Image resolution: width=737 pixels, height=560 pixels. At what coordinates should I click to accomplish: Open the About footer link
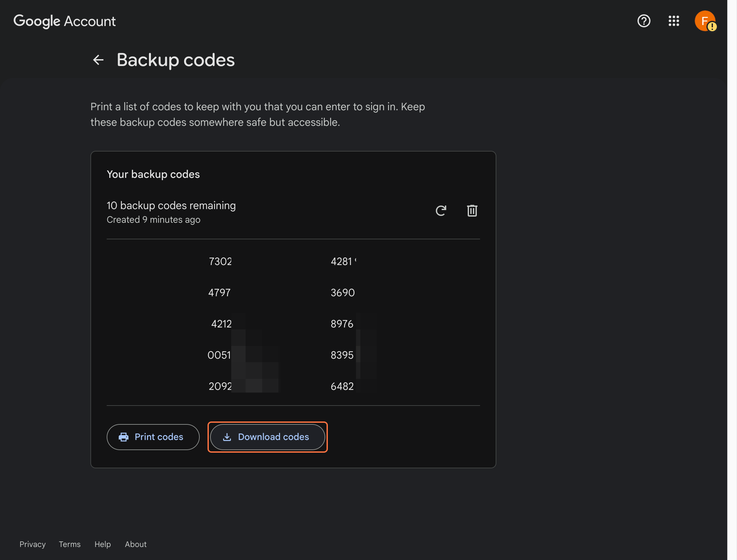(135, 544)
